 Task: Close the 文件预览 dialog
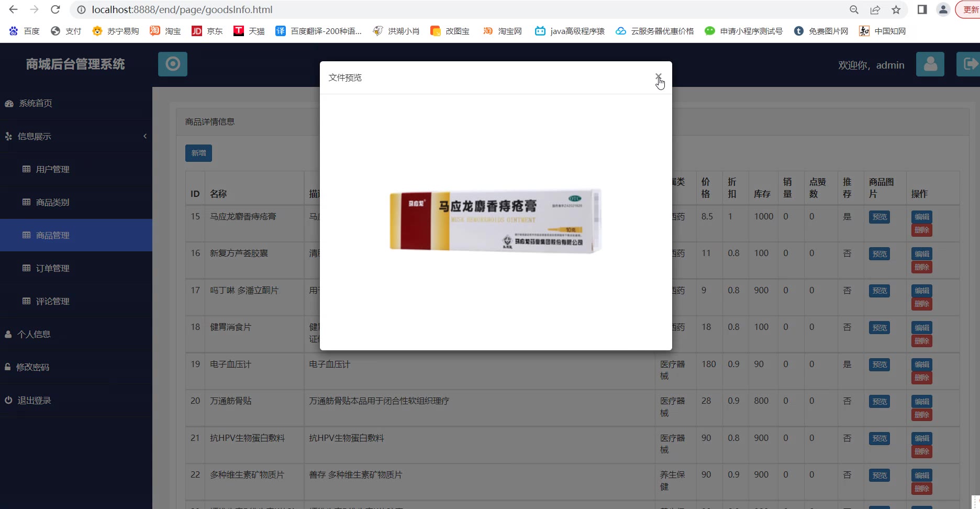(x=659, y=77)
